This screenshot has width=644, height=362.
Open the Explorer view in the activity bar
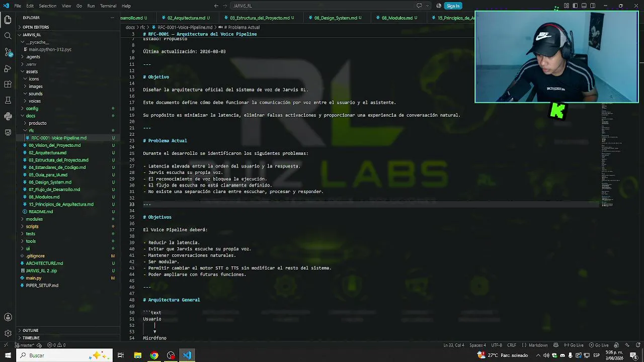(x=8, y=20)
